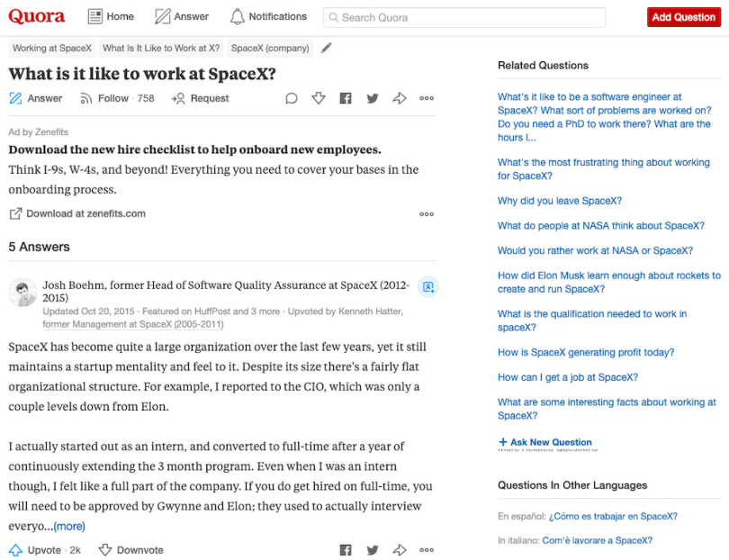Open How can I get a job at SpaceX?
The image size is (729, 560).
click(x=568, y=377)
